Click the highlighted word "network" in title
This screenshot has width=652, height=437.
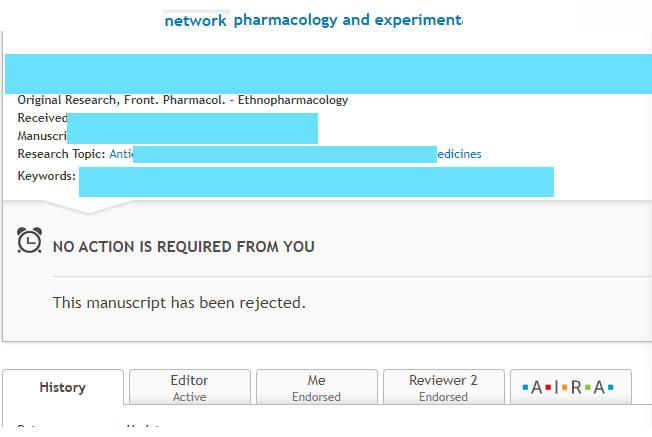click(195, 20)
